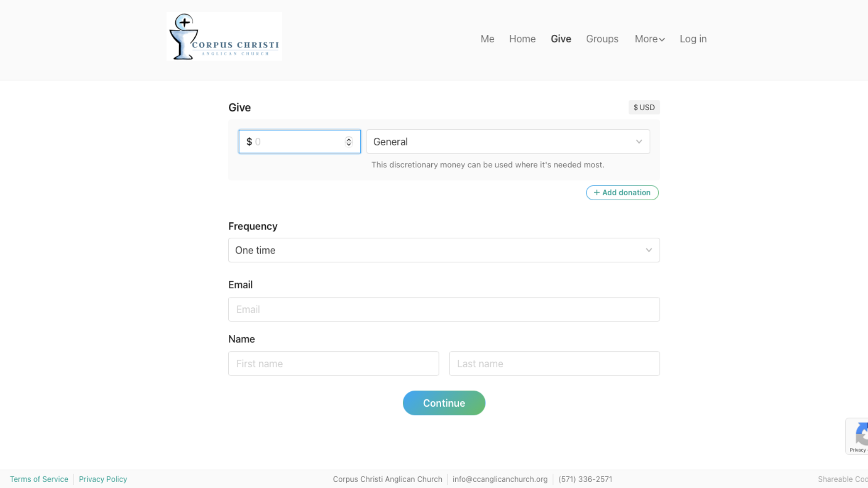Click the First name field
The height and width of the screenshot is (488, 868).
(333, 364)
